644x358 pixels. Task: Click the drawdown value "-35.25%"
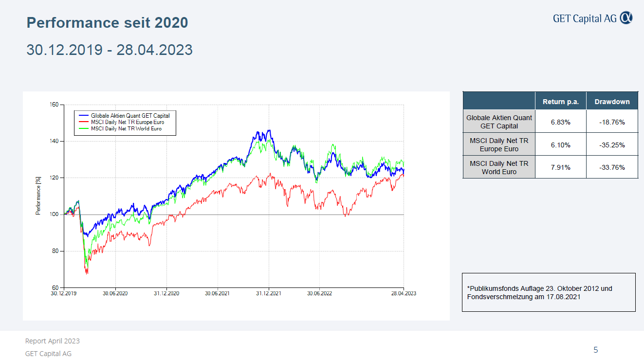point(612,145)
